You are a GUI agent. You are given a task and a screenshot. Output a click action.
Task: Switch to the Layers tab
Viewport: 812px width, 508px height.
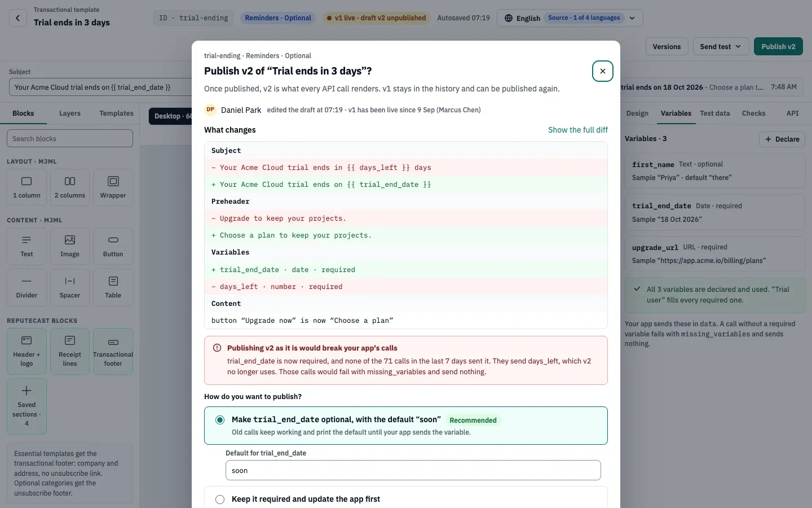(70, 113)
